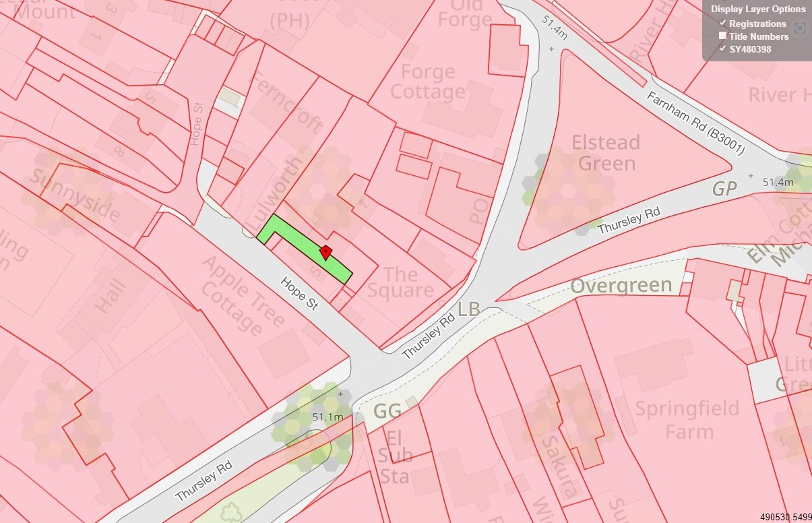Screen dimensions: 812x523
Task: Uncheck the Registrations layer checkbox
Action: (722, 23)
